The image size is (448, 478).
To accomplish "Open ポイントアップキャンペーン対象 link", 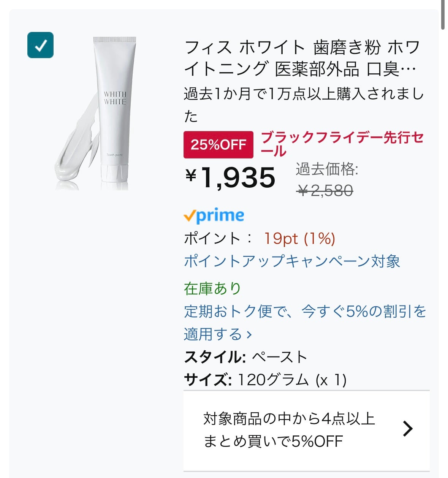I will click(x=292, y=261).
